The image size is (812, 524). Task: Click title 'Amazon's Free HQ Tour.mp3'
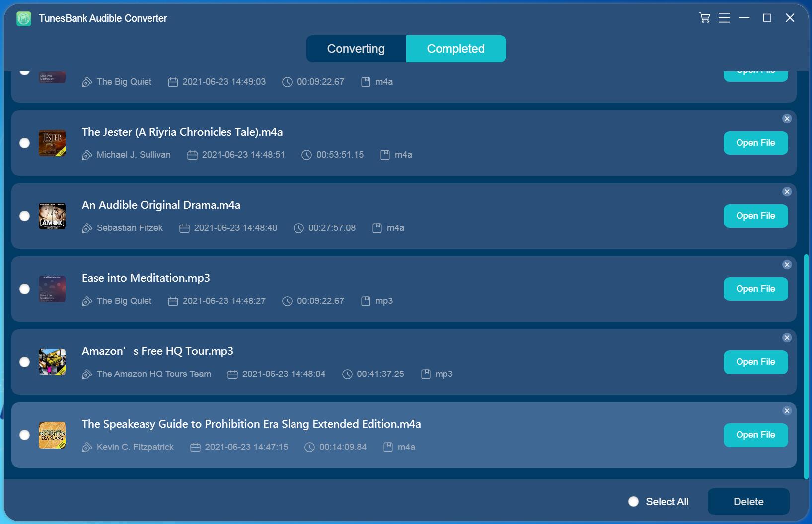[157, 351]
